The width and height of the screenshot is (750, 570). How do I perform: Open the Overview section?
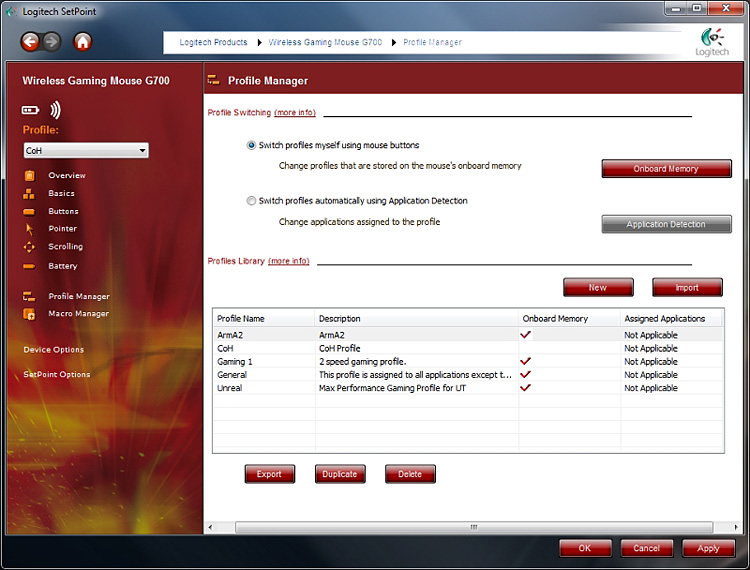pyautogui.click(x=67, y=175)
